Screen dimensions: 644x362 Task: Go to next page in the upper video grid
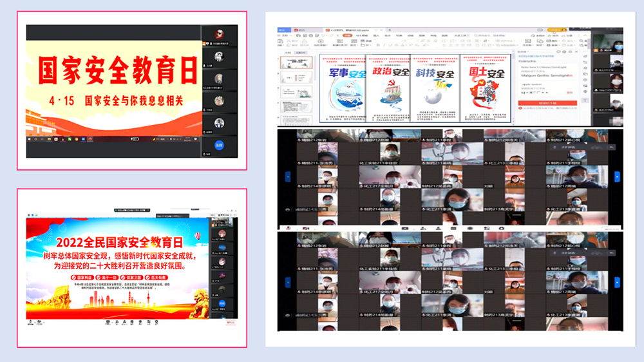click(x=617, y=176)
